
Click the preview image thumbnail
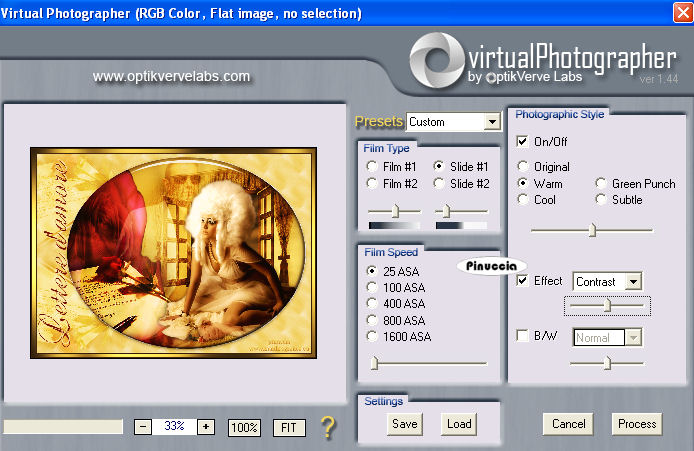click(174, 253)
